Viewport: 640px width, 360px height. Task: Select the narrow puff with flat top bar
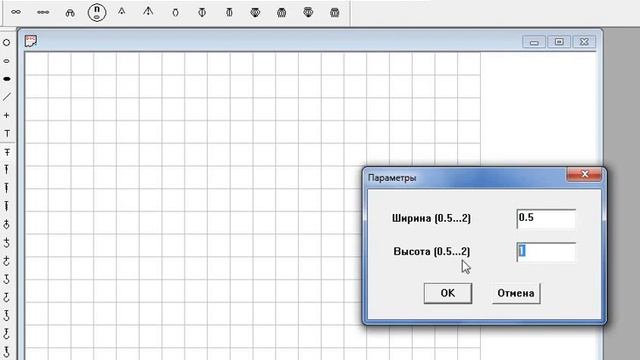pyautogui.click(x=229, y=13)
